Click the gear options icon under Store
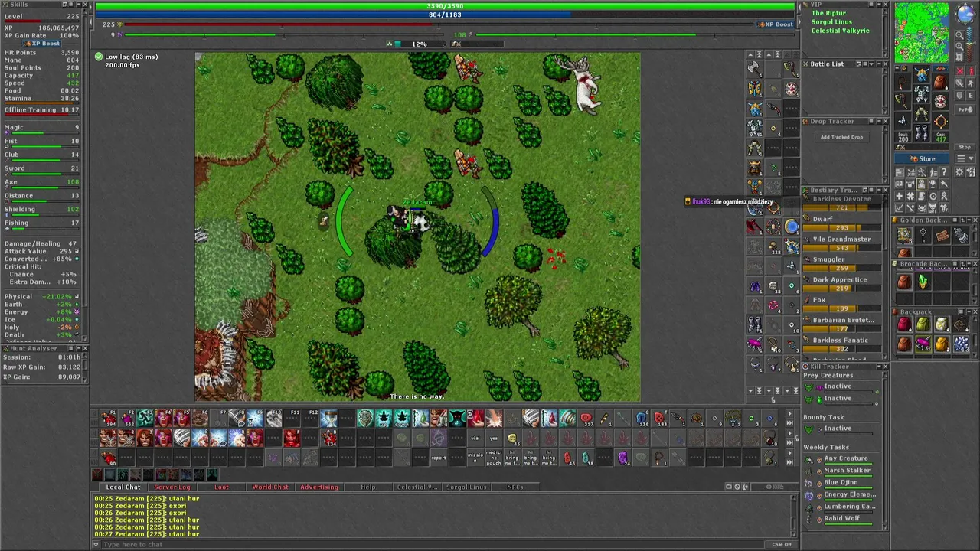Screen dimensions: 980x551 959,171
